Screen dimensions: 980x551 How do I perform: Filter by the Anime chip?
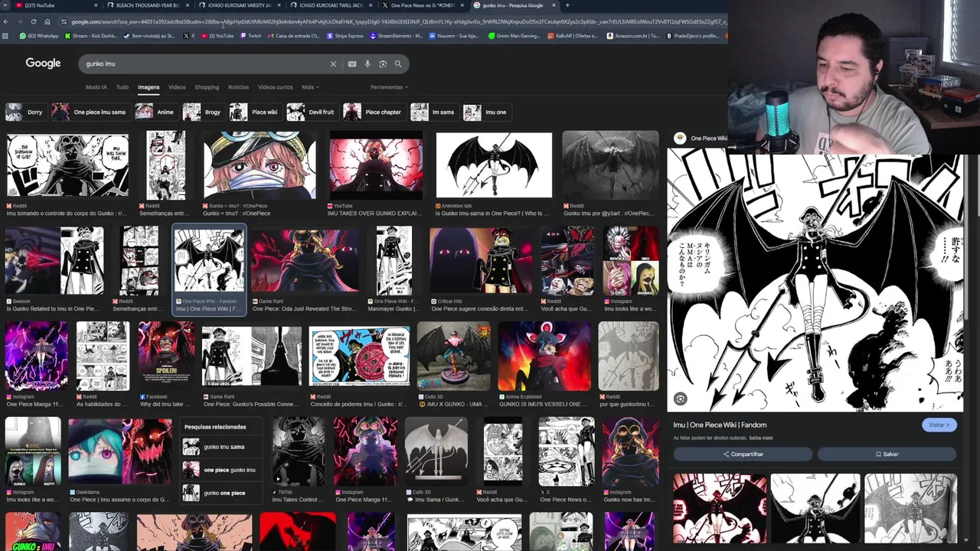(x=155, y=112)
